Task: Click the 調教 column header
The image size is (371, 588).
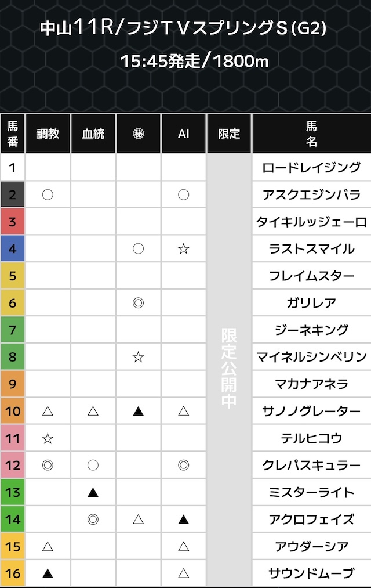Action: click(x=48, y=134)
